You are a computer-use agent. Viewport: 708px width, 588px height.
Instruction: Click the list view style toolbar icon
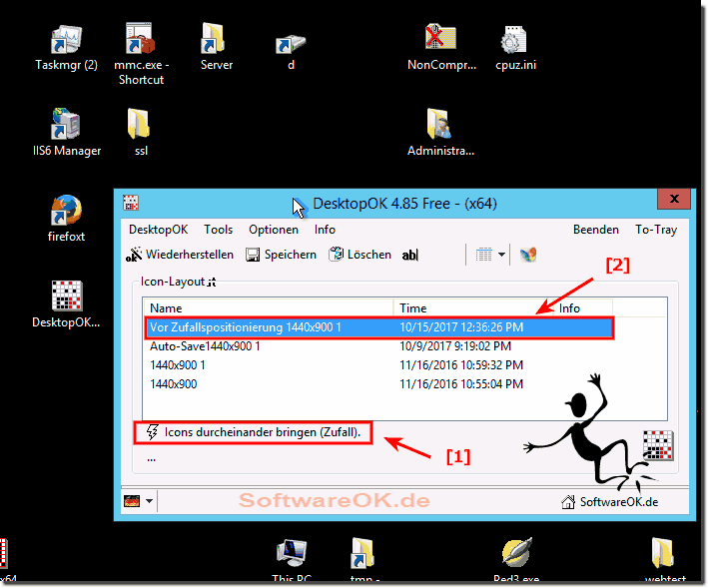coord(484,255)
